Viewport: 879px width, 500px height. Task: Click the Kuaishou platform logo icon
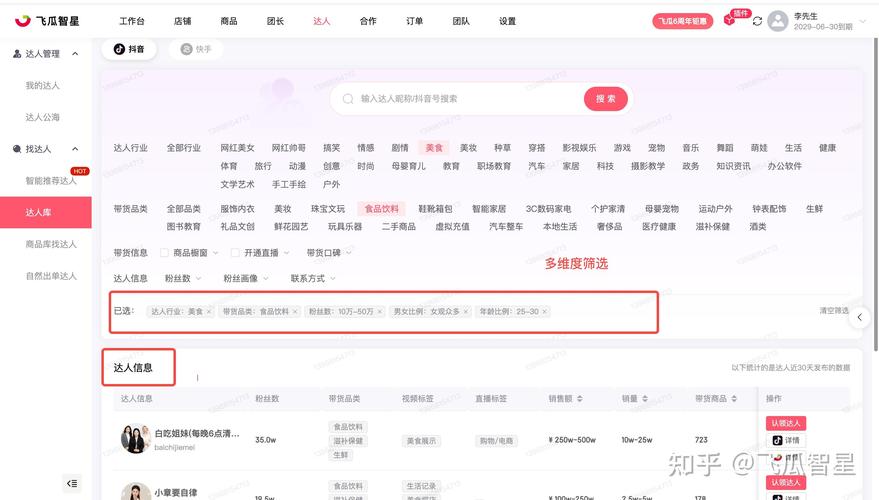coord(186,49)
